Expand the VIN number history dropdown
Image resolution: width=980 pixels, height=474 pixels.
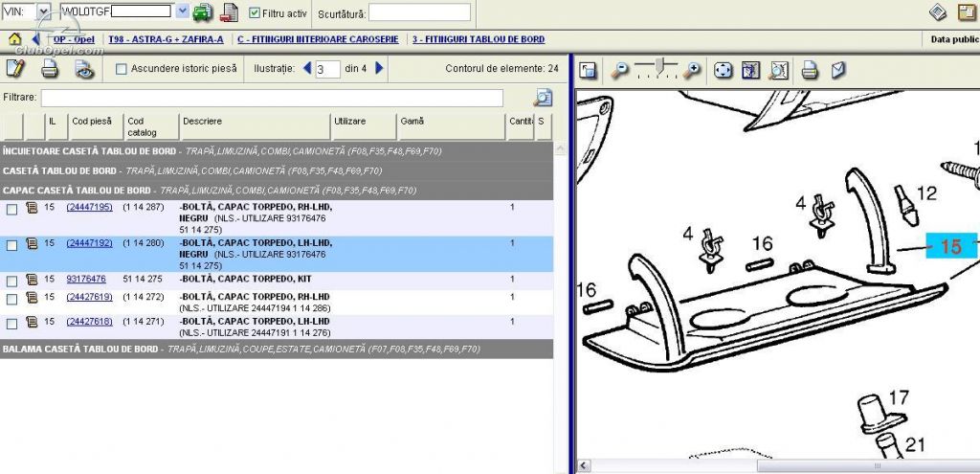click(182, 11)
